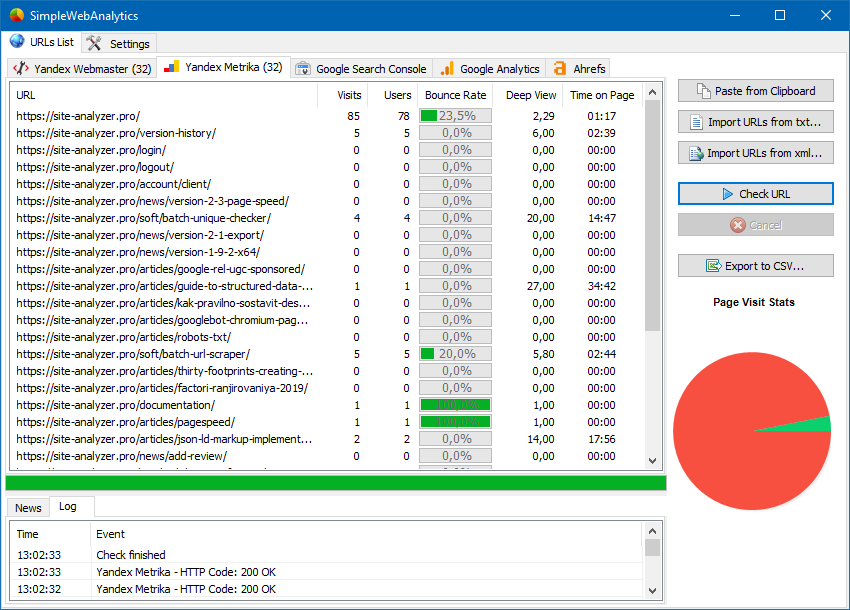
Task: Switch to the Ahrefs tab
Action: 578,69
